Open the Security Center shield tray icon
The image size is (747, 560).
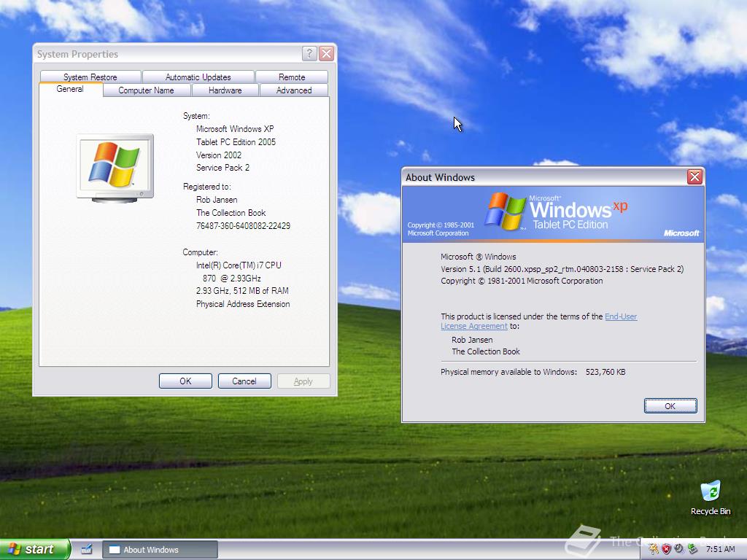pos(665,549)
